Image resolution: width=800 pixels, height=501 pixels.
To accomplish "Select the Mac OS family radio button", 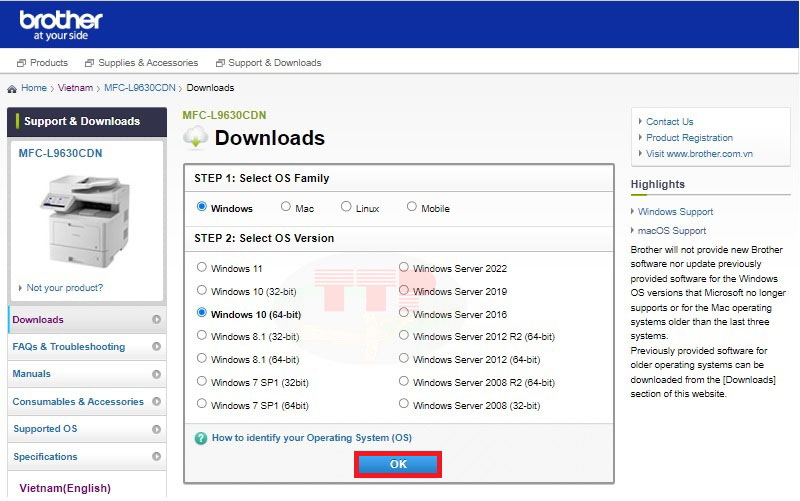I will pos(286,207).
